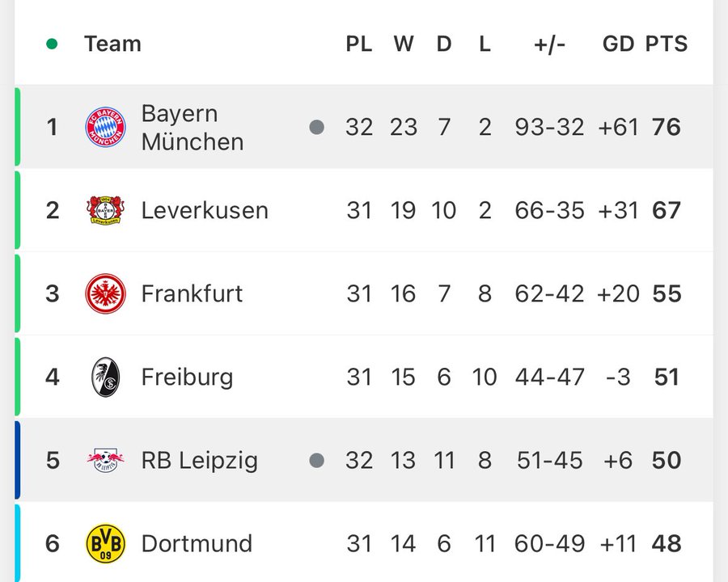728x582 pixels.
Task: Click the Freiburg club crest
Action: [106, 377]
